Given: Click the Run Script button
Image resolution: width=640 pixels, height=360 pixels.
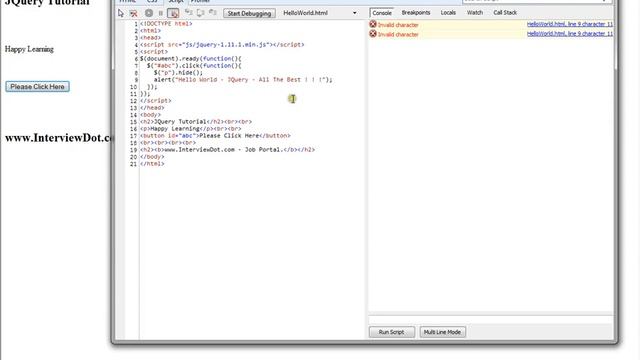Looking at the screenshot, I should 391,332.
